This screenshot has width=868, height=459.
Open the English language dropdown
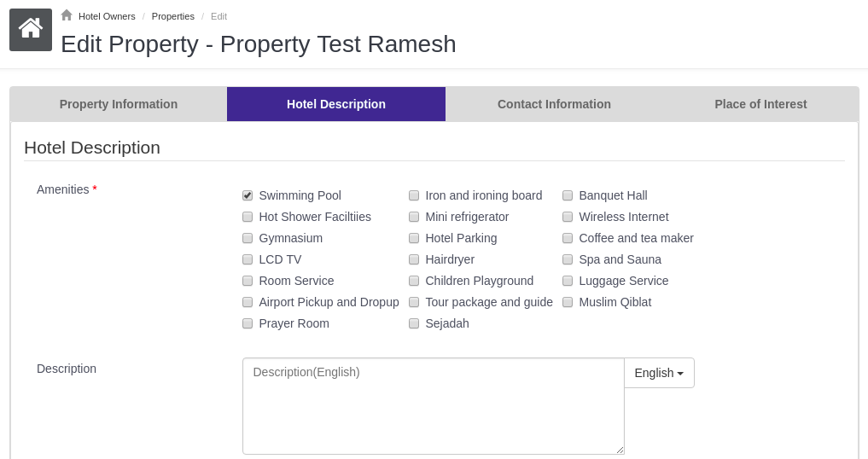(x=659, y=373)
